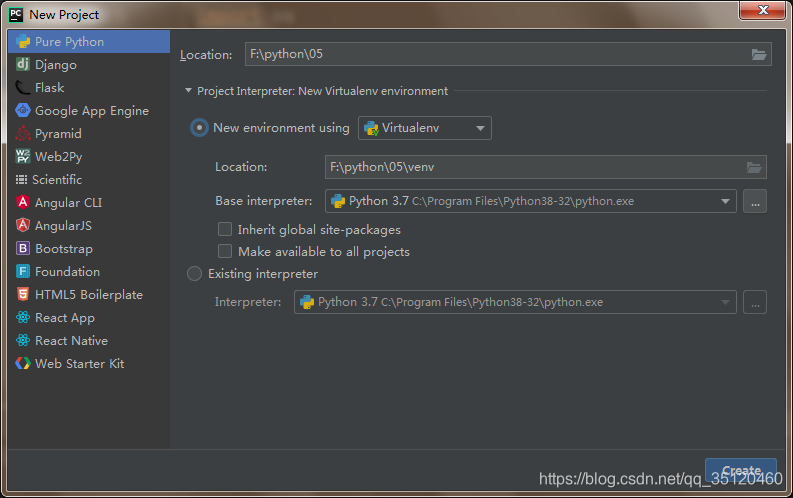
Task: Choose React Native project type
Action: tap(89, 340)
